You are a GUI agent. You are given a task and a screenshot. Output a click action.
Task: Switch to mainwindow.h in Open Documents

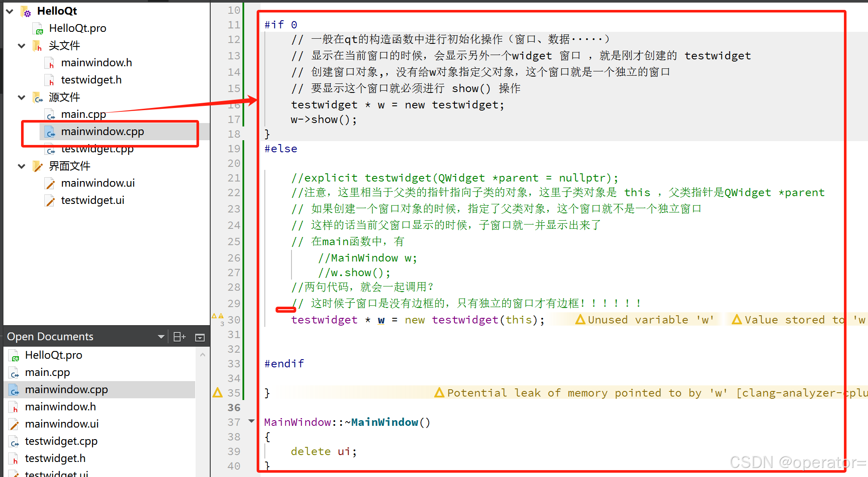coord(60,407)
